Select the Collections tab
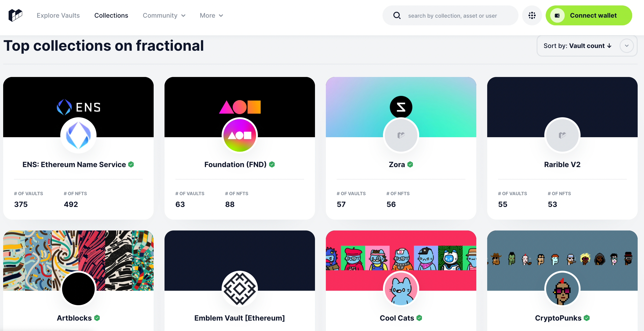 coord(111,15)
